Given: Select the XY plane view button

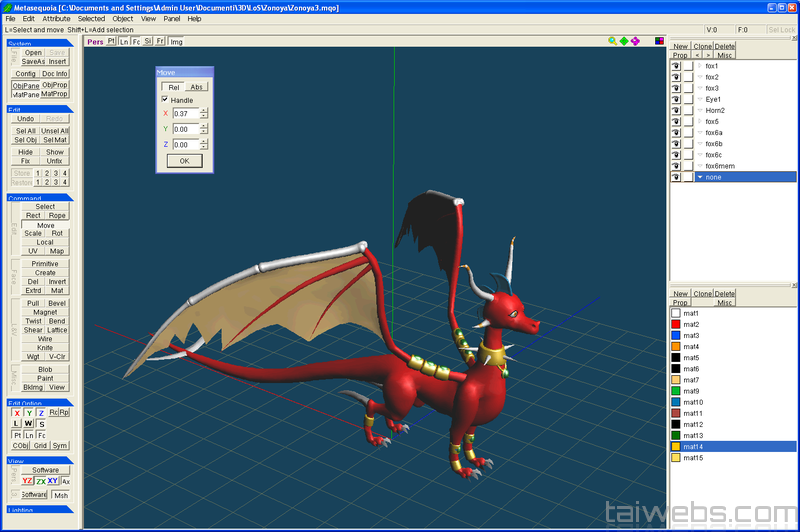Looking at the screenshot, I should (x=52, y=481).
